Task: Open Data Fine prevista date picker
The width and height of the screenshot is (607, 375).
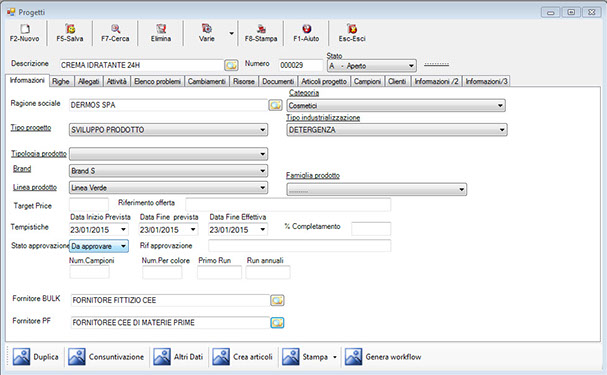Action: coord(193,229)
